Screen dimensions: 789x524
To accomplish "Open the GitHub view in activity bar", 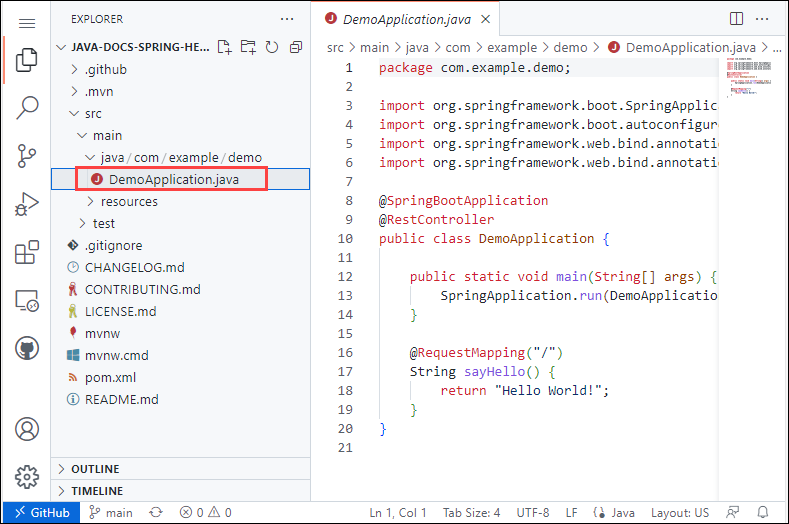I will pos(27,348).
